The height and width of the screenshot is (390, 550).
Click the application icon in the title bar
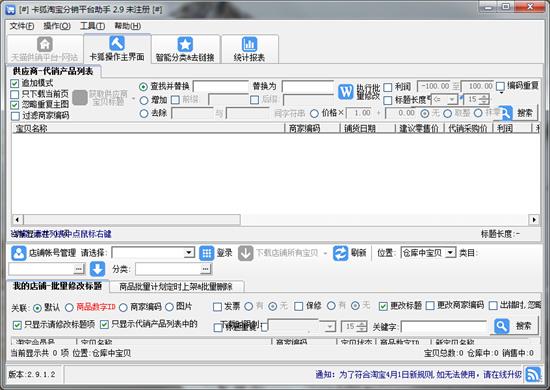11,9
